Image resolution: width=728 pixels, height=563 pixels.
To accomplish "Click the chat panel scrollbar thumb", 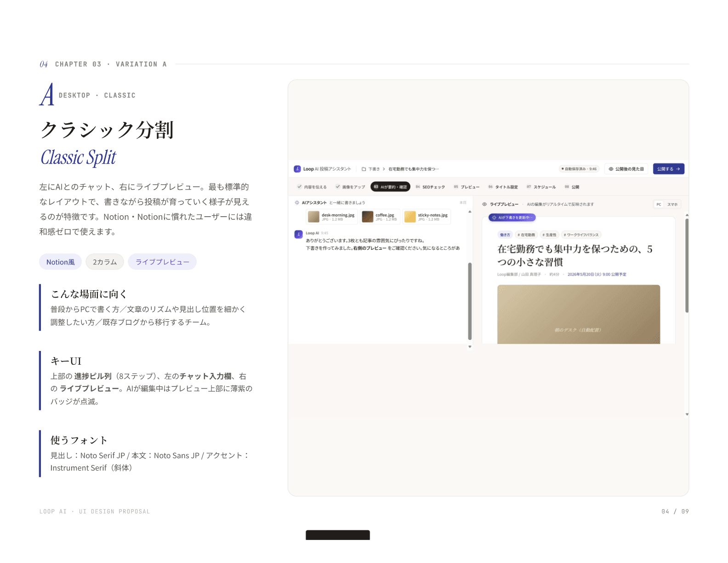I will coord(470,300).
